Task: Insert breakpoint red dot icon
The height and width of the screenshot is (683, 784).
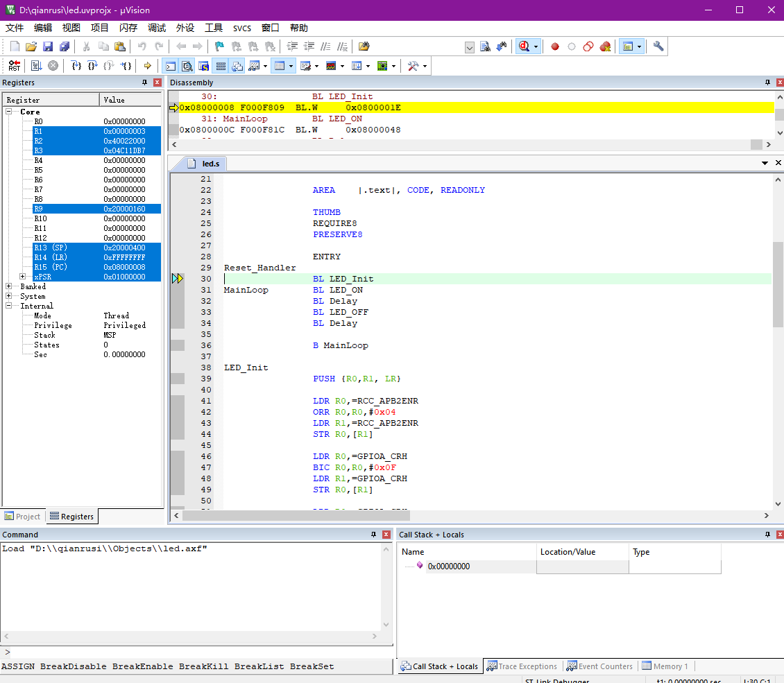Action: click(555, 46)
